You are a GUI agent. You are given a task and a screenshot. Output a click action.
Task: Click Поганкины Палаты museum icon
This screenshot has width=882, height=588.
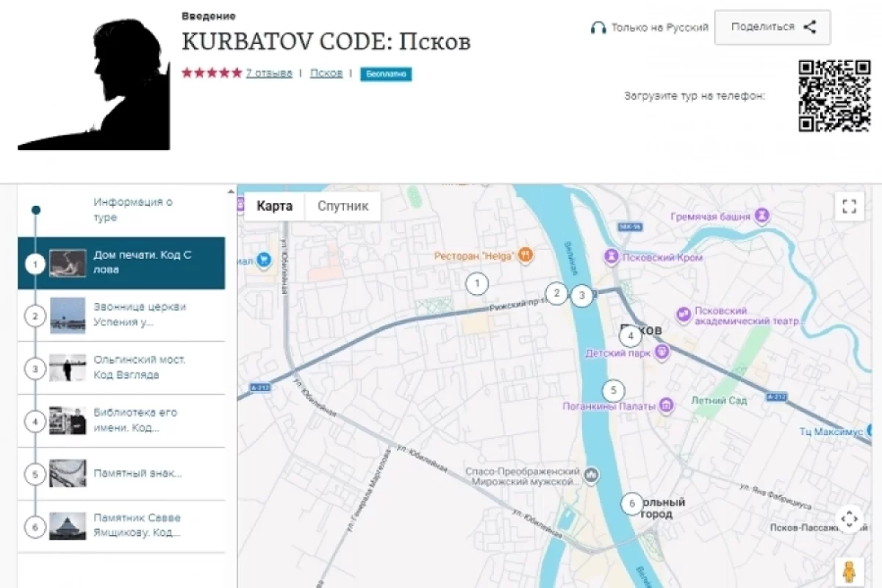point(666,405)
